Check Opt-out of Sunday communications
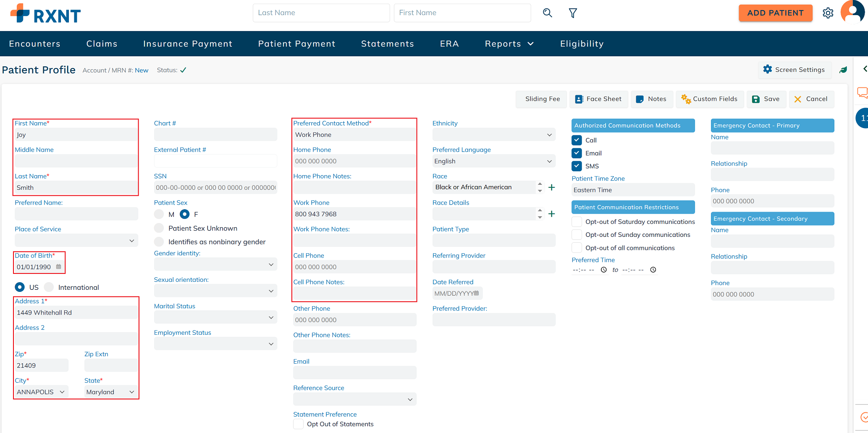 click(x=577, y=235)
